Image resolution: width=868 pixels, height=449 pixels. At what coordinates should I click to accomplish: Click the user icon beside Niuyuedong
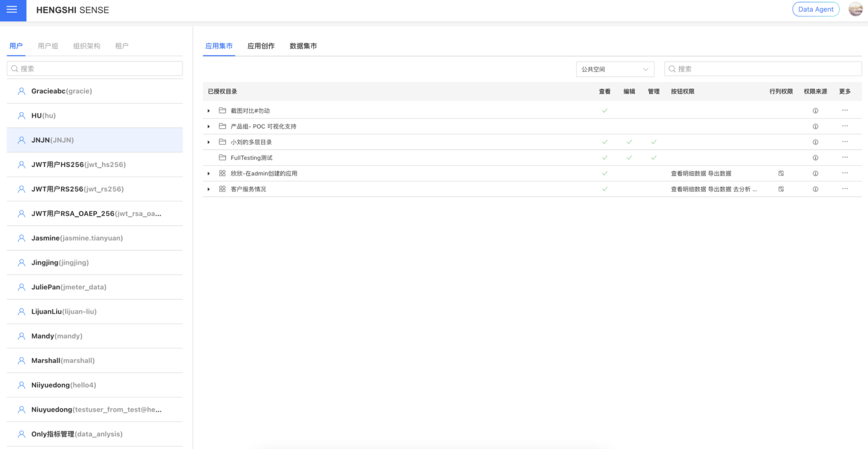coord(21,409)
